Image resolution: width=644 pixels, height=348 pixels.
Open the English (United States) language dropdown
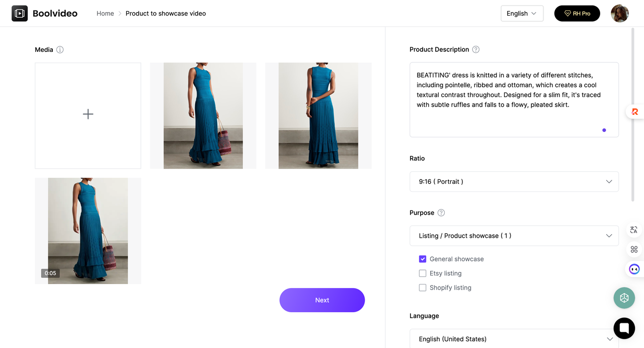[514, 338]
